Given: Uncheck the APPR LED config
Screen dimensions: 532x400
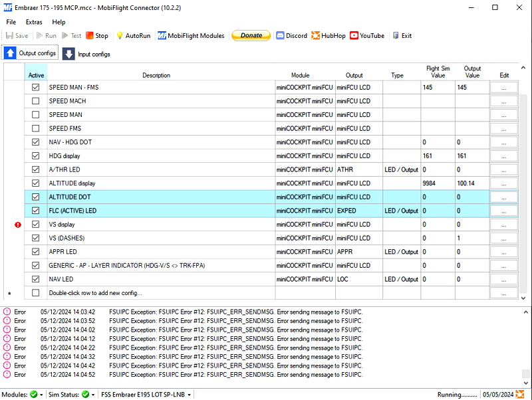Looking at the screenshot, I should coord(36,252).
